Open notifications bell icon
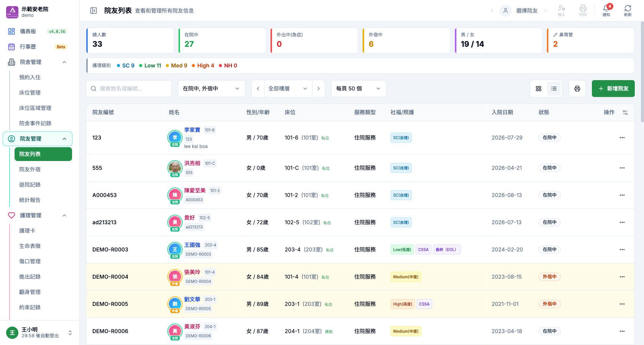The width and height of the screenshot is (644, 345). coord(606,11)
